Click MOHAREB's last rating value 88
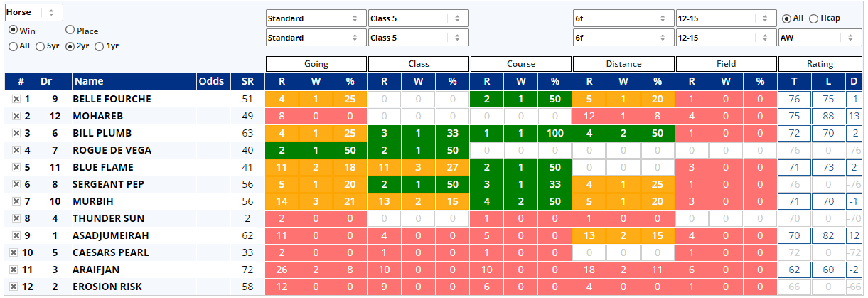 point(828,116)
